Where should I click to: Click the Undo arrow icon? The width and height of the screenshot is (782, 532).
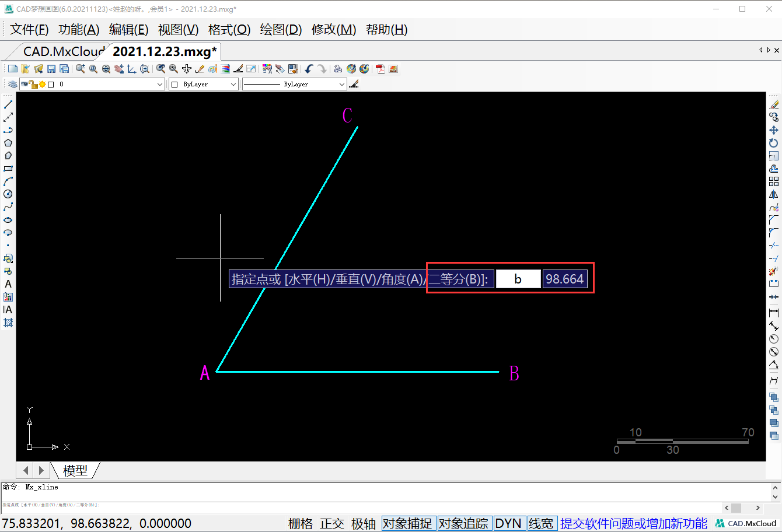[309, 69]
